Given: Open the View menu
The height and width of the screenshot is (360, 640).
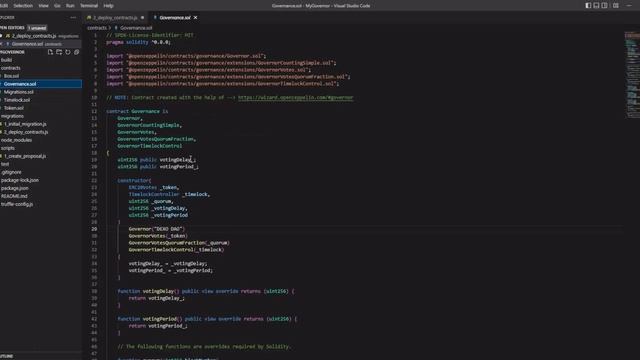Looking at the screenshot, I should (x=43, y=6).
